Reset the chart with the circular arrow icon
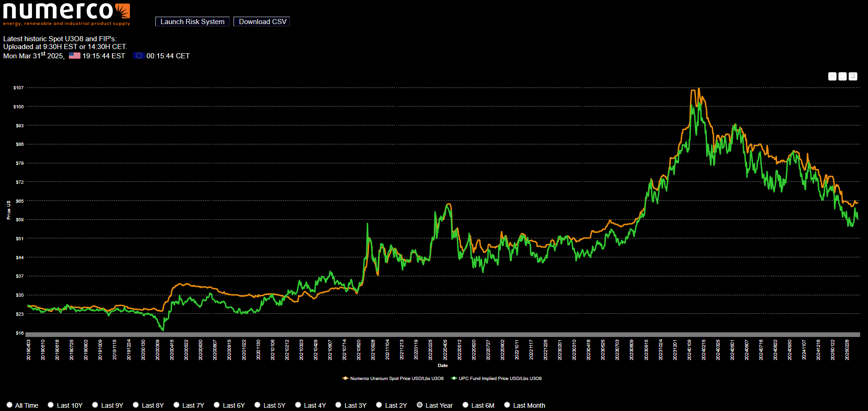This screenshot has height=411, width=868. click(x=843, y=76)
